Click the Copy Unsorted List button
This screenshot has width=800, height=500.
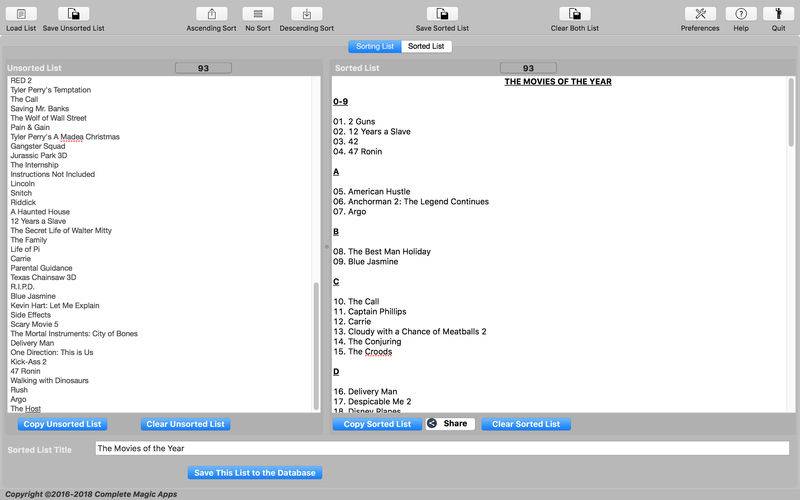(62, 424)
